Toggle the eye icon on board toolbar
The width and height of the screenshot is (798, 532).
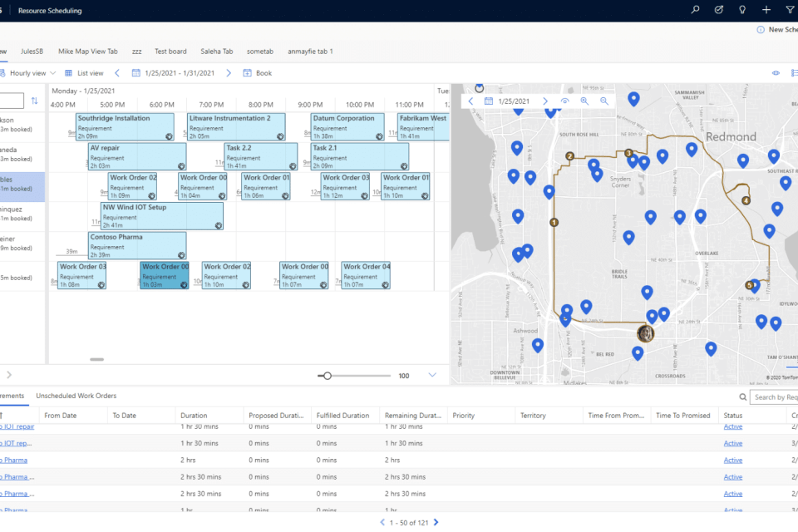point(776,73)
